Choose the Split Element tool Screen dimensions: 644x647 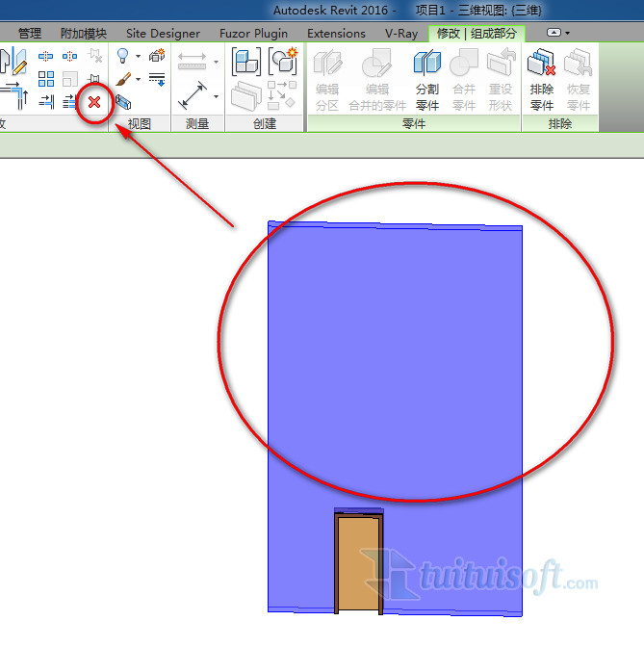point(46,56)
